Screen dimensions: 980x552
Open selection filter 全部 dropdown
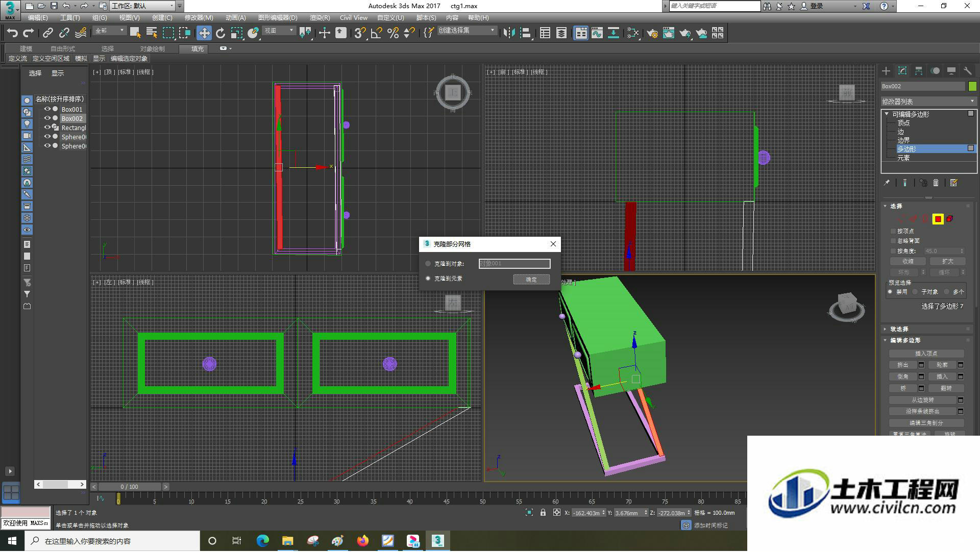tap(110, 31)
